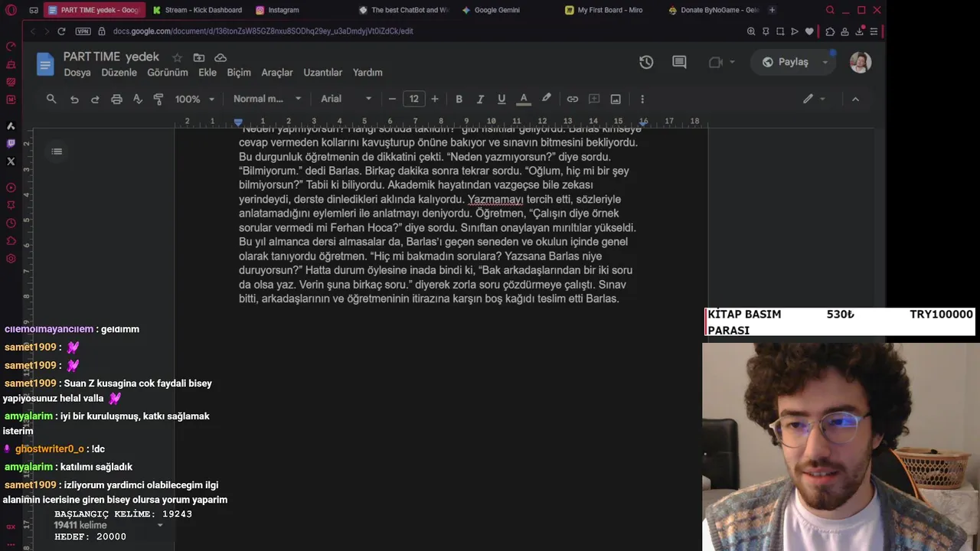Open X in the Opera sidebar
Image resolution: width=980 pixels, height=551 pixels.
tap(11, 161)
